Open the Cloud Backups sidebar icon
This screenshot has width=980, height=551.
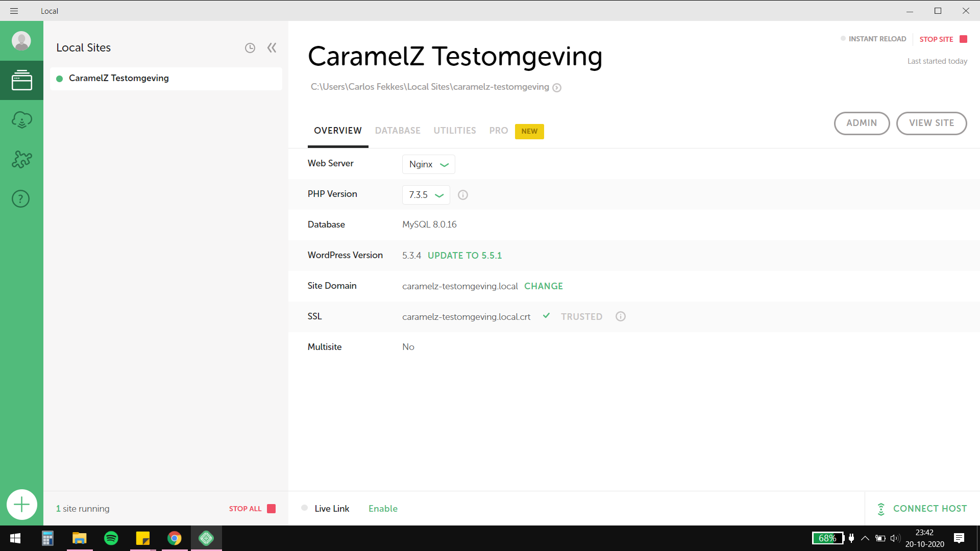21,120
